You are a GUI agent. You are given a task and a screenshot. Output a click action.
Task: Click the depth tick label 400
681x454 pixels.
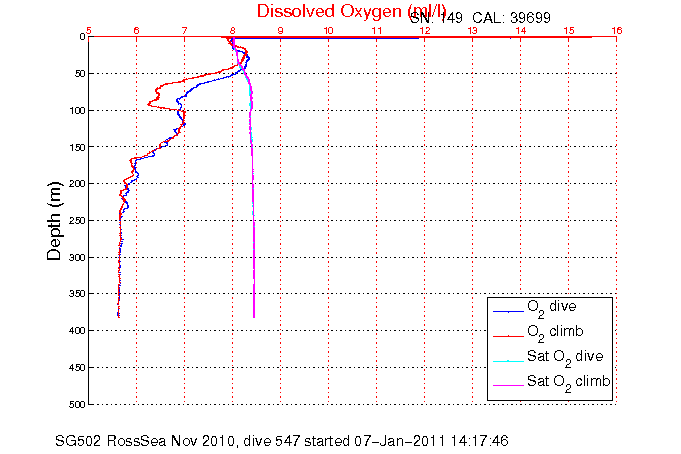(78, 331)
